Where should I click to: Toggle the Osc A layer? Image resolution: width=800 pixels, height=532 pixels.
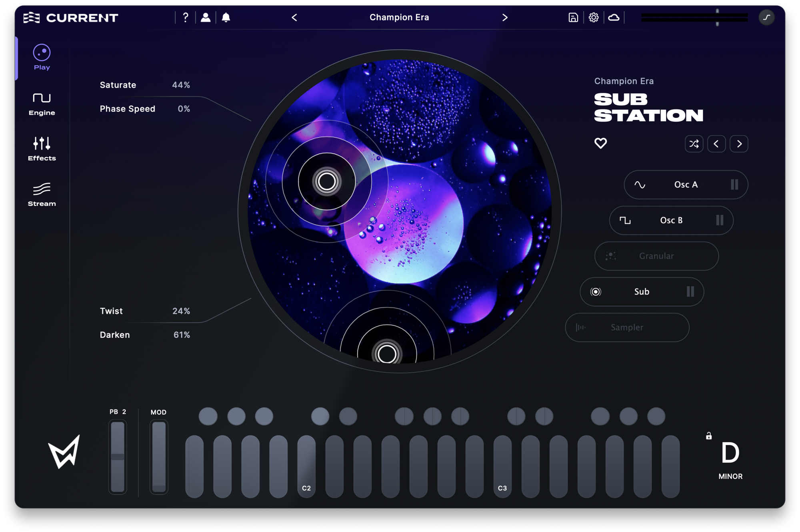686,185
